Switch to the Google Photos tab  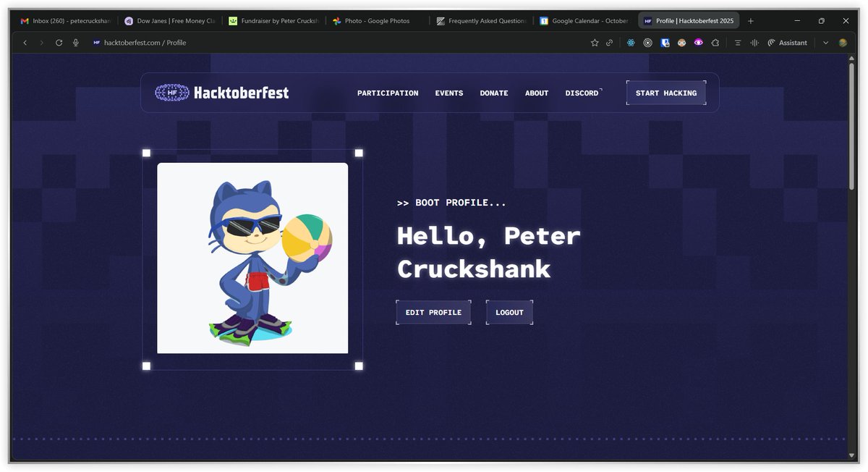click(378, 21)
